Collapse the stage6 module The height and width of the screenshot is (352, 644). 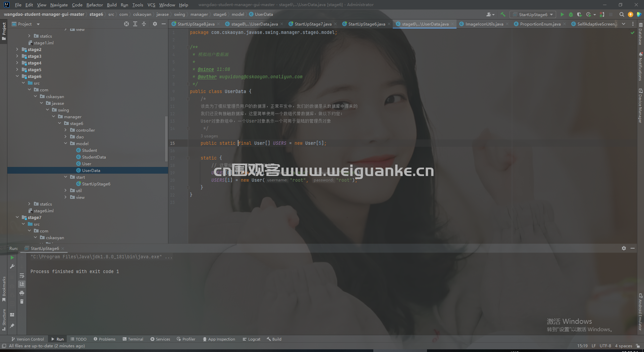point(17,76)
